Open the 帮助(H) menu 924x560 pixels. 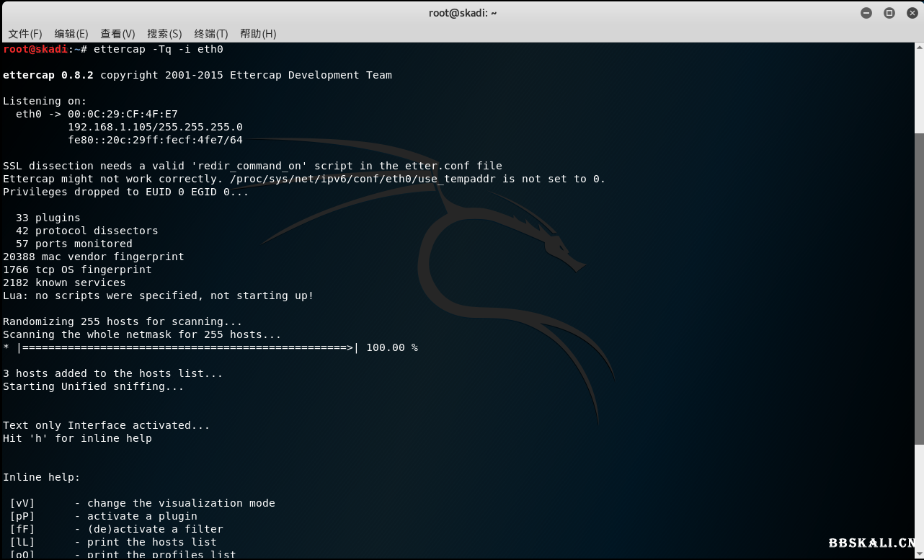click(x=258, y=34)
